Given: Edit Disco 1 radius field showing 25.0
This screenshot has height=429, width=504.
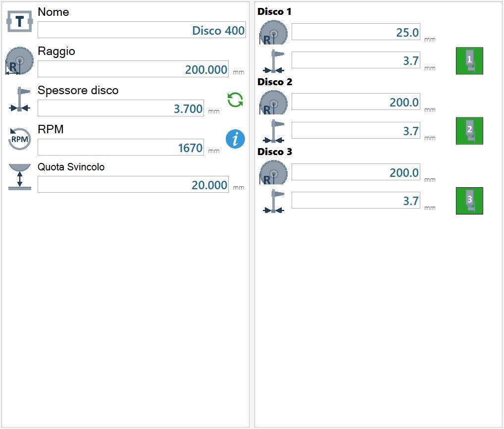Looking at the screenshot, I should click(356, 32).
